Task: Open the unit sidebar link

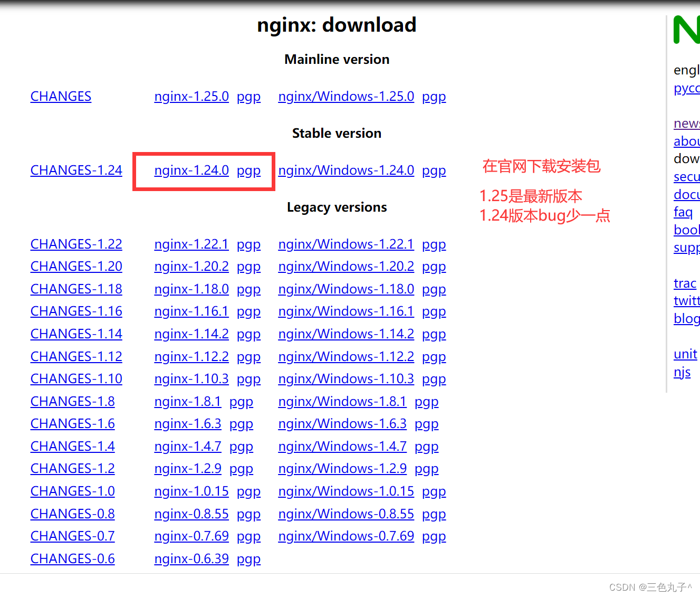Action: pyautogui.click(x=685, y=354)
